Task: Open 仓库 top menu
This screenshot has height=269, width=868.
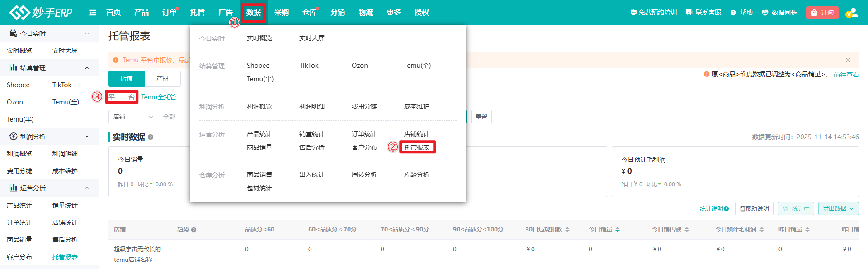Action: 310,13
